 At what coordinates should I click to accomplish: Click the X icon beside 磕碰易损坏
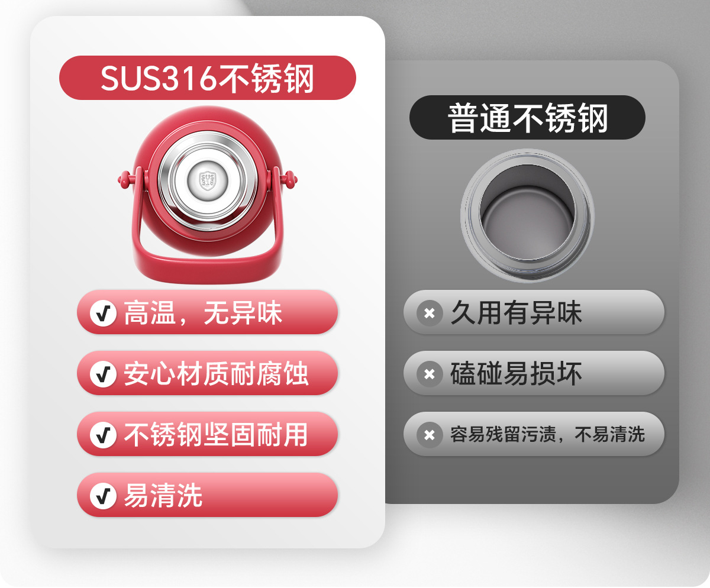430,374
